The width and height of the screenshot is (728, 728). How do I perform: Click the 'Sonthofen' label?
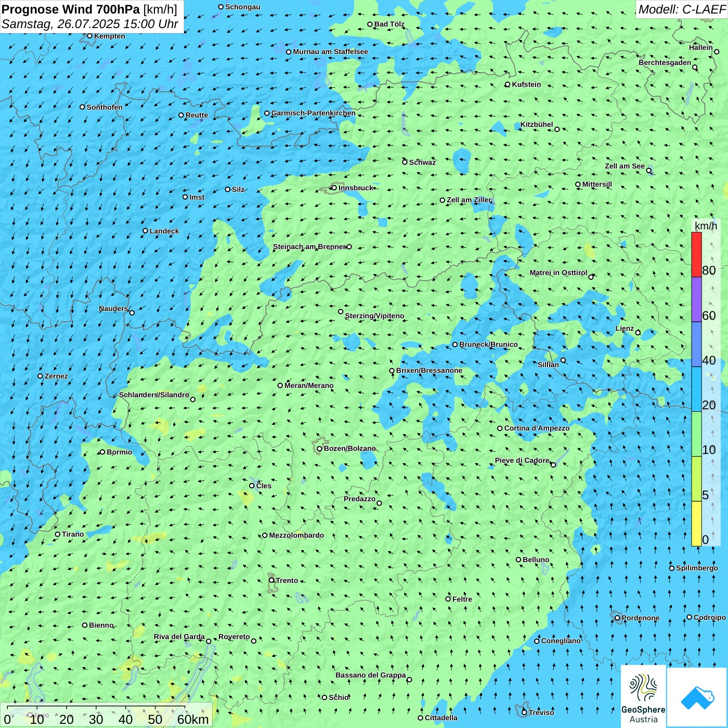pos(105,107)
